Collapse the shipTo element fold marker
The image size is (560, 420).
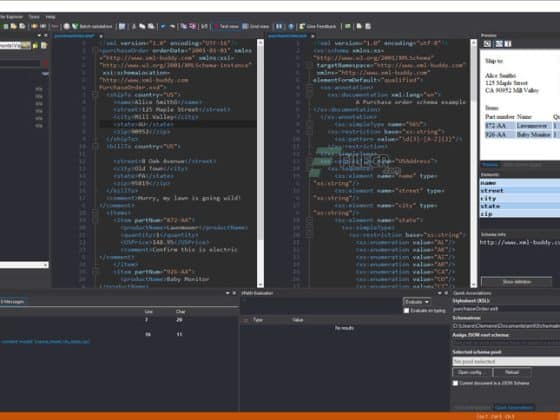[x=95, y=95]
